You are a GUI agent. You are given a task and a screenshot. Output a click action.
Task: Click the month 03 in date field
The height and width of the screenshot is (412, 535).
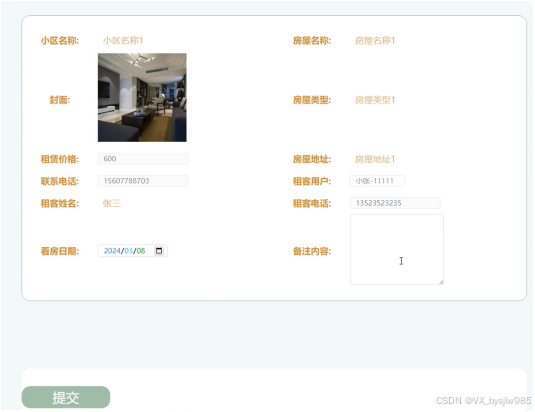(x=128, y=251)
